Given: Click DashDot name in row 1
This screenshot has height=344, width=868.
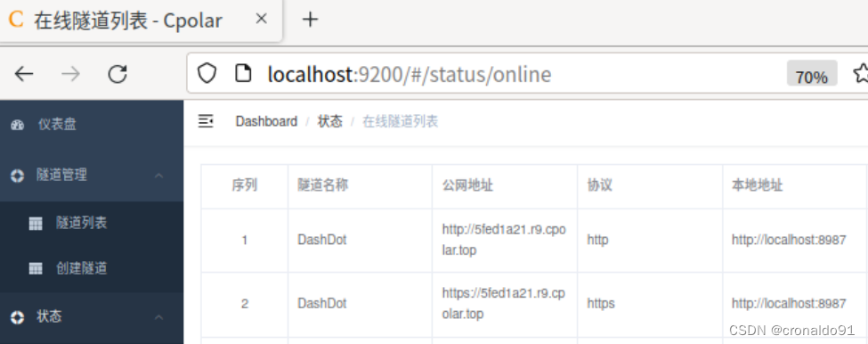Looking at the screenshot, I should [322, 241].
